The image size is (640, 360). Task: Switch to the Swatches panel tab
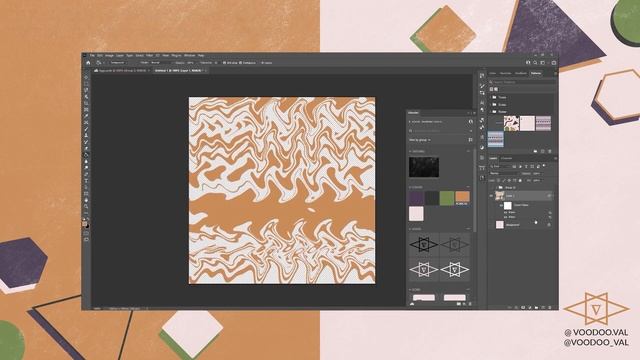tap(505, 73)
